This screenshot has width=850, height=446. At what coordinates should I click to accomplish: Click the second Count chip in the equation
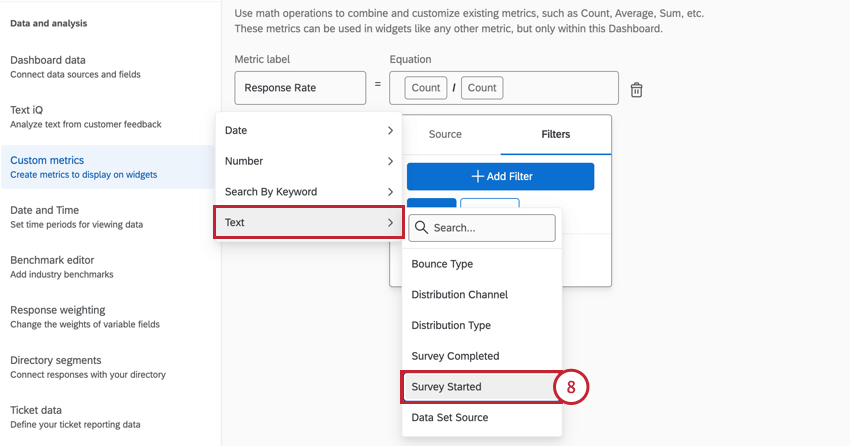(481, 88)
